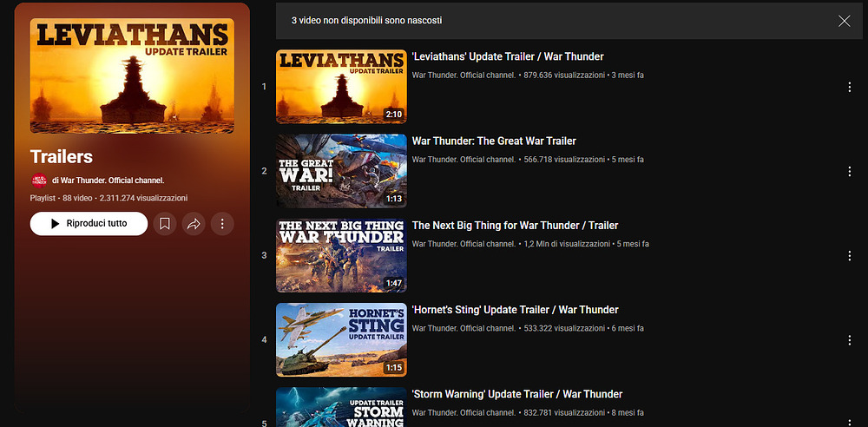Open 'Hornet's Sting' Update Trailer title
This screenshot has width=868, height=427.
(515, 310)
